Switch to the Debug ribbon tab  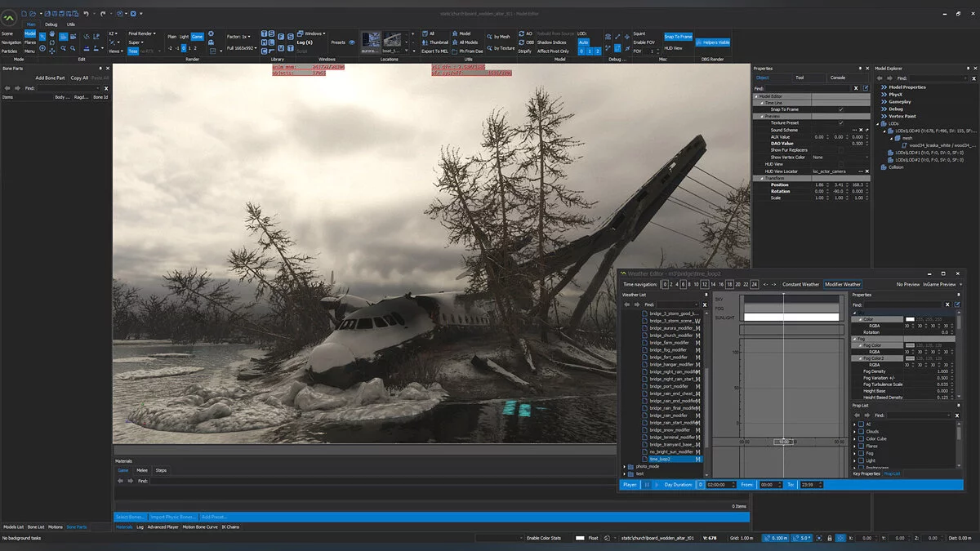coord(51,24)
